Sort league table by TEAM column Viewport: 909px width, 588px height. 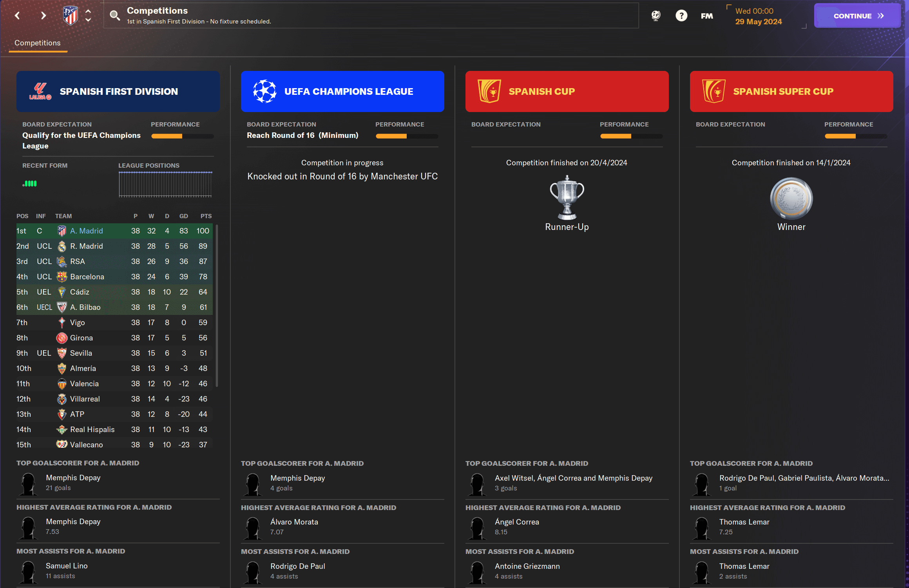tap(63, 216)
